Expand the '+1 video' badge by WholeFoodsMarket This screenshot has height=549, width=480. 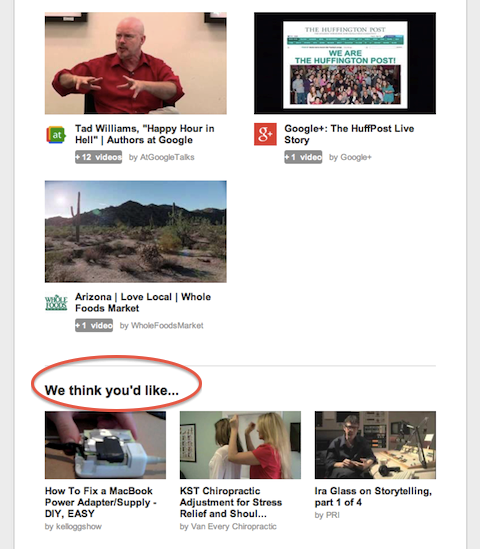[x=94, y=326]
